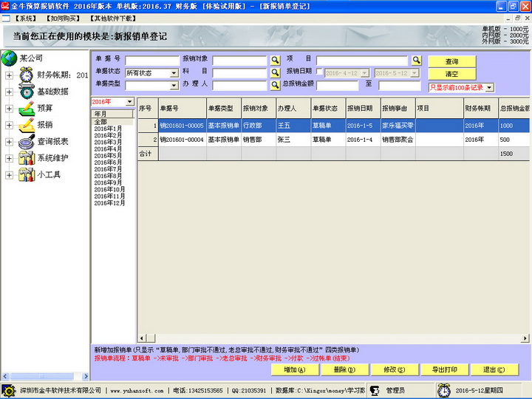The height and width of the screenshot is (399, 532).
Task: Expand the 报销 tree node
Action: (9, 125)
